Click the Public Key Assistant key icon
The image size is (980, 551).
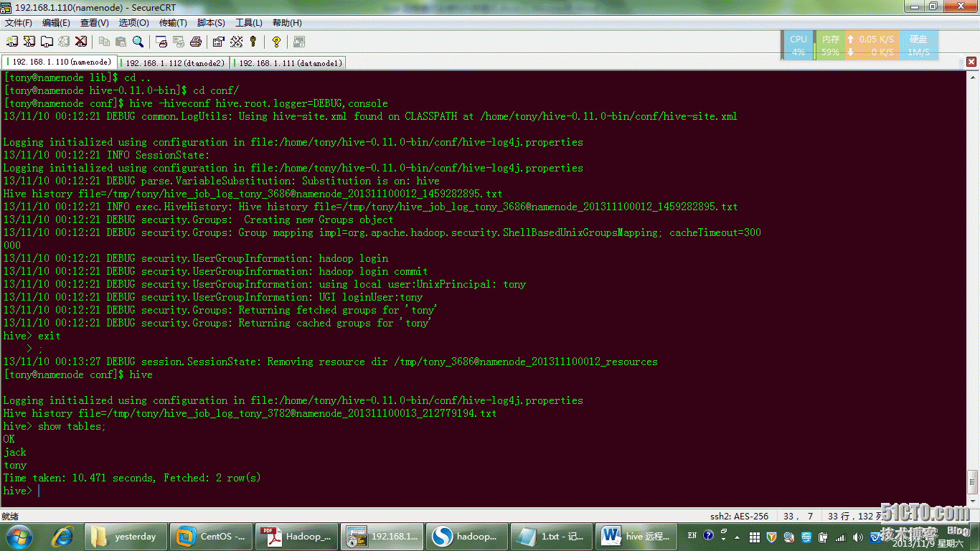[x=253, y=42]
